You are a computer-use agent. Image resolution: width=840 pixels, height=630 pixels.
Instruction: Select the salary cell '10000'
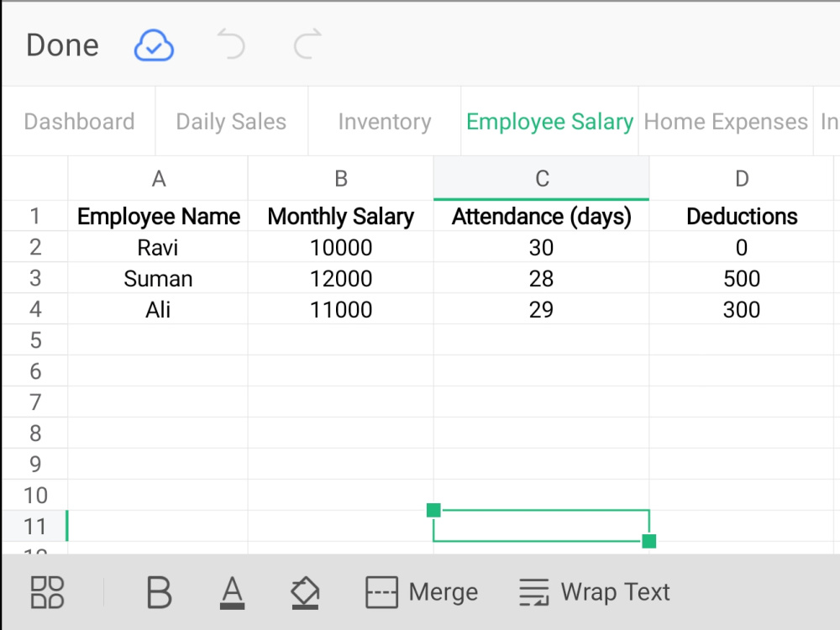(x=341, y=247)
